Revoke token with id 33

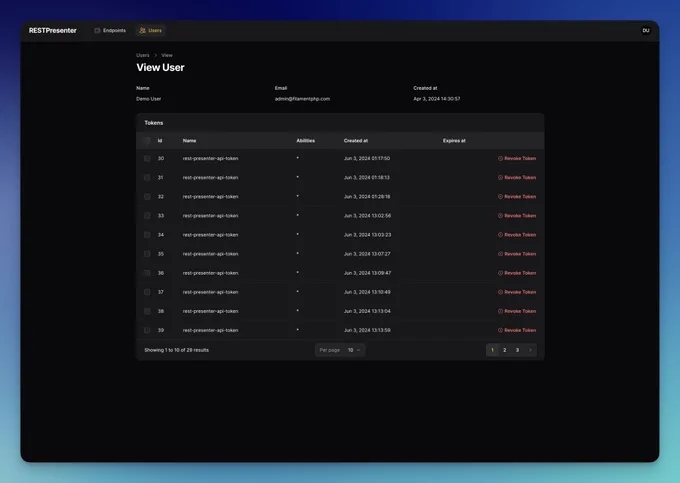[517, 215]
